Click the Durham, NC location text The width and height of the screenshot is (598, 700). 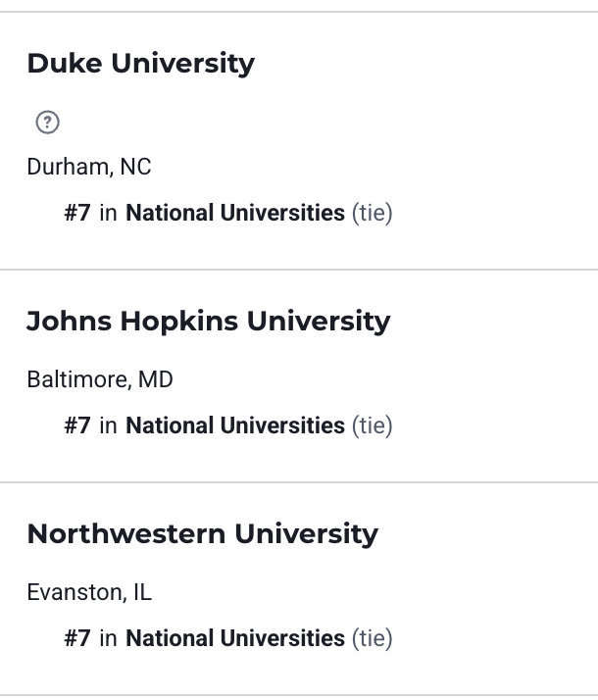89,167
